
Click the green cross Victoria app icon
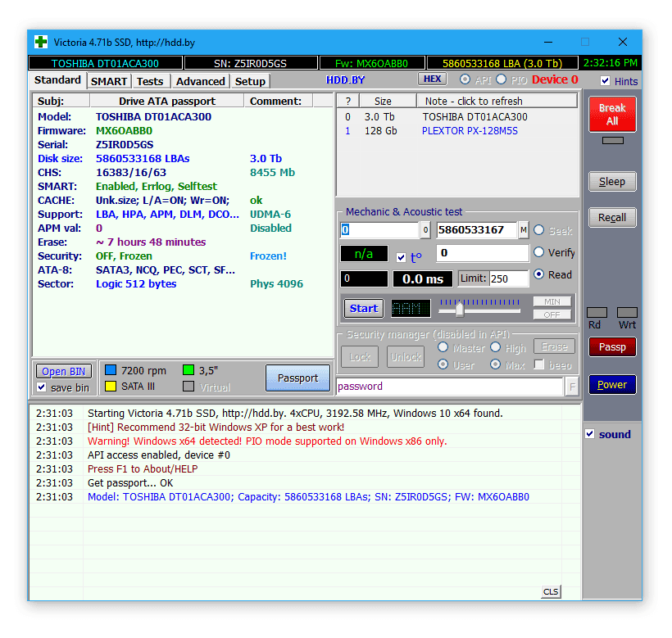click(41, 42)
